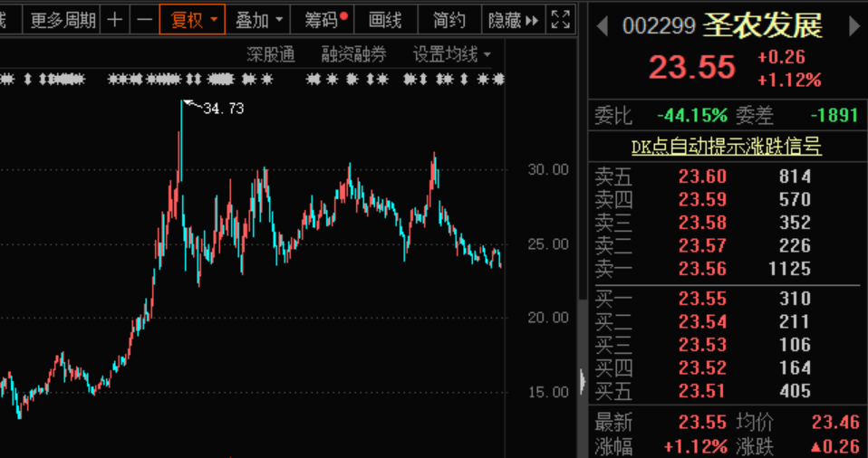Toggle fullscreen chart view icon
Image resolution: width=868 pixels, height=458 pixels.
point(561,21)
